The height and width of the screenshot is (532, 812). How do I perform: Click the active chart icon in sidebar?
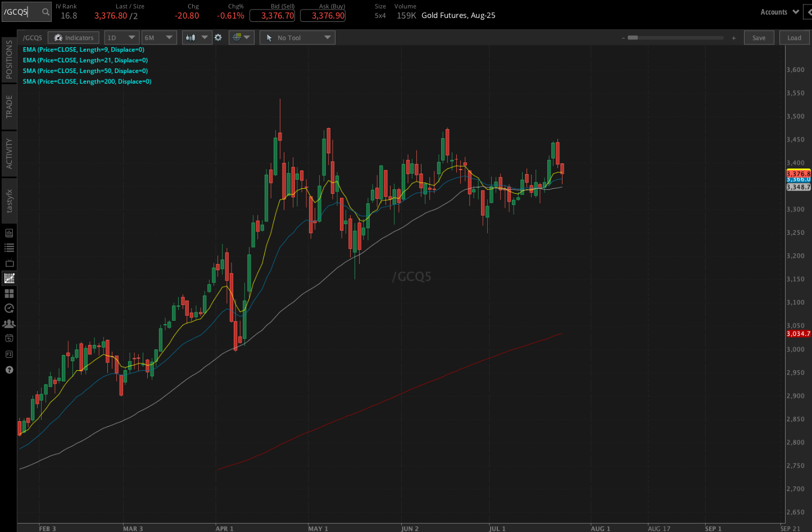[x=9, y=278]
